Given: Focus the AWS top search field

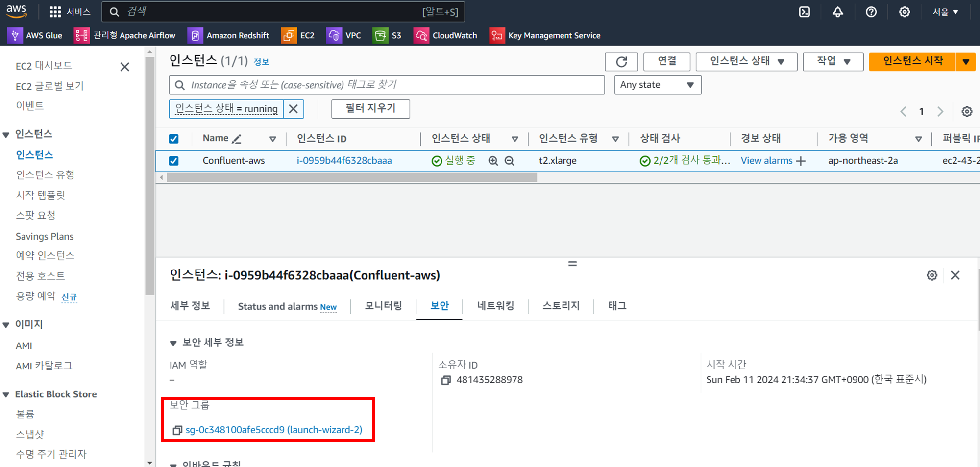Looking at the screenshot, I should point(283,12).
